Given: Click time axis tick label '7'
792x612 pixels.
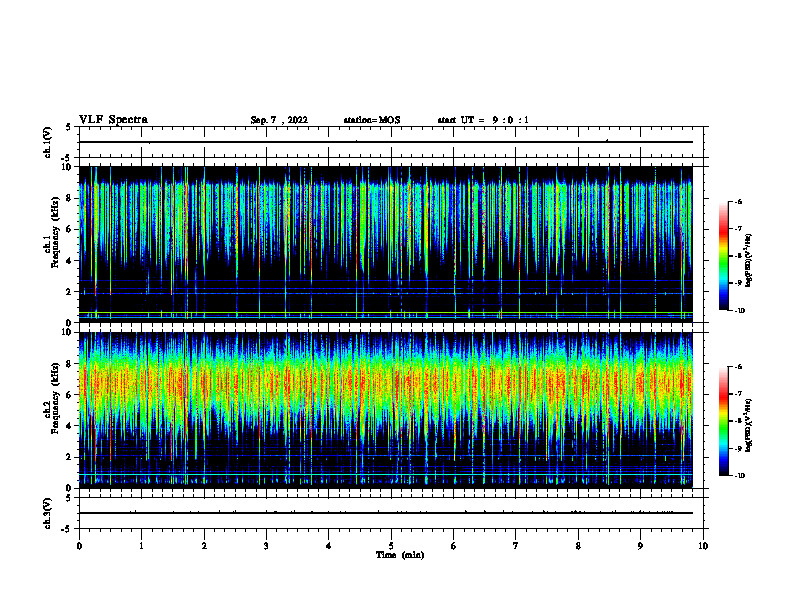Looking at the screenshot, I should pyautogui.click(x=516, y=546).
